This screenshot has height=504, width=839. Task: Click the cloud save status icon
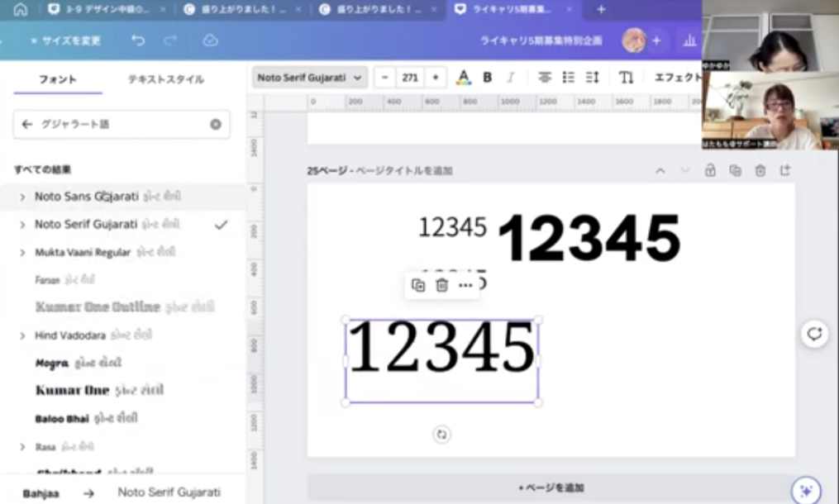(210, 40)
